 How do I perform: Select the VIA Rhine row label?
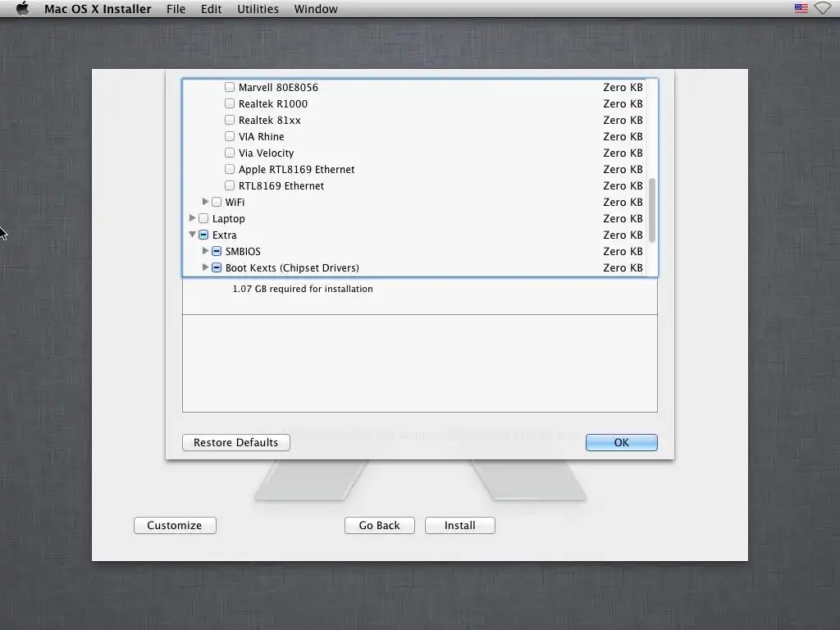[261, 137]
